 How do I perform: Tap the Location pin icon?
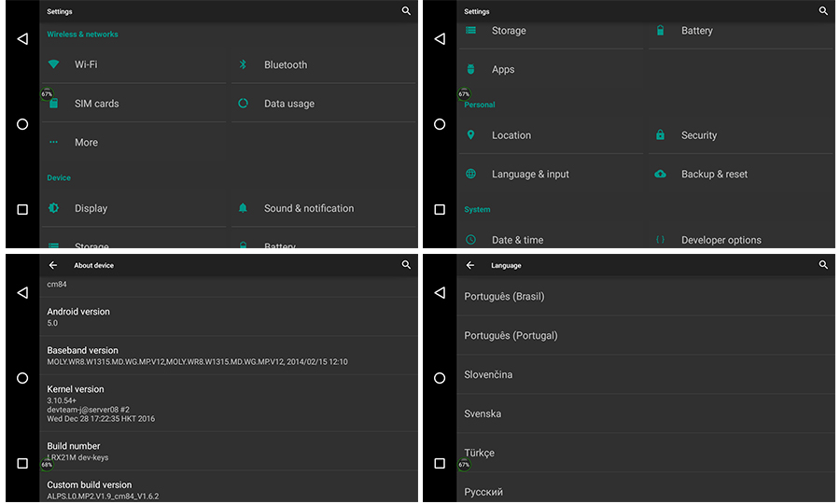pos(471,135)
